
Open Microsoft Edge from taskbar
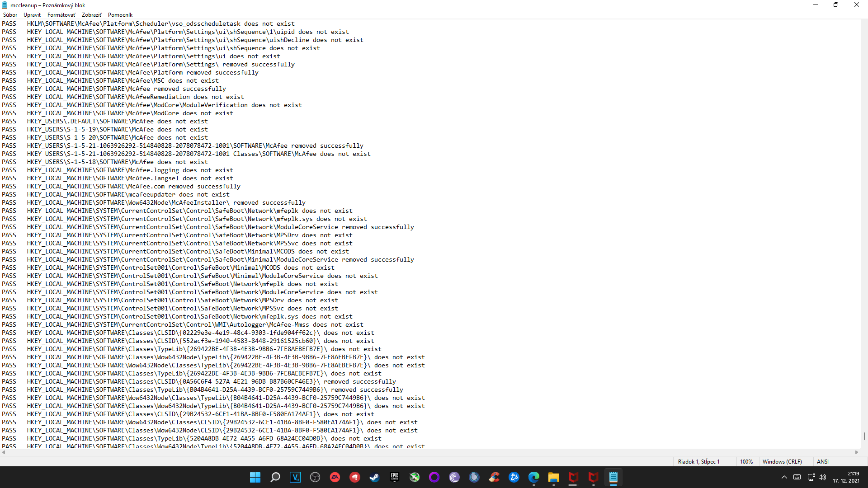point(533,477)
